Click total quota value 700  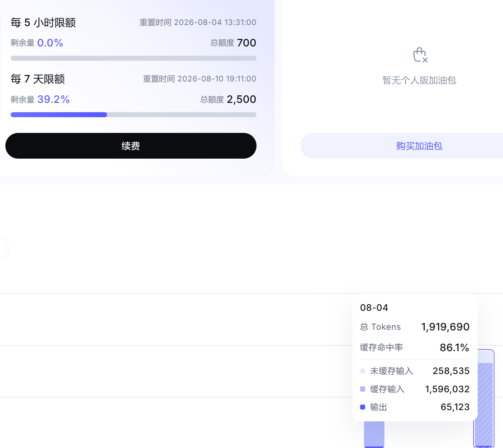[x=246, y=43]
